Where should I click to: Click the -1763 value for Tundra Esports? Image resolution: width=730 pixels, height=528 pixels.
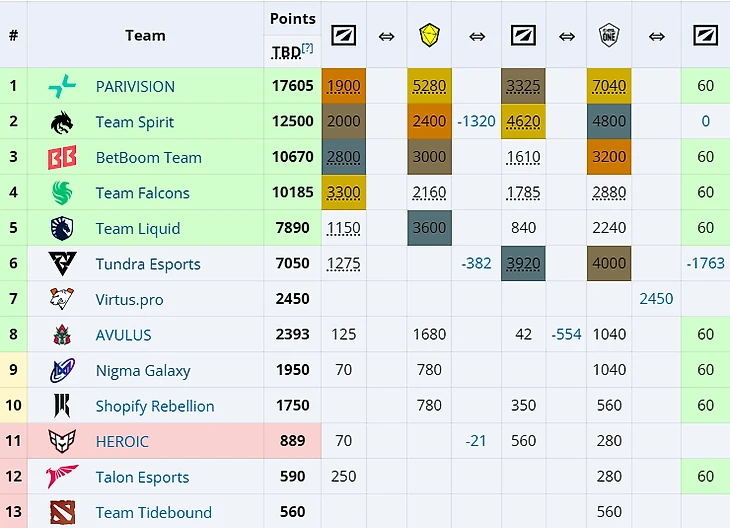pyautogui.click(x=706, y=264)
